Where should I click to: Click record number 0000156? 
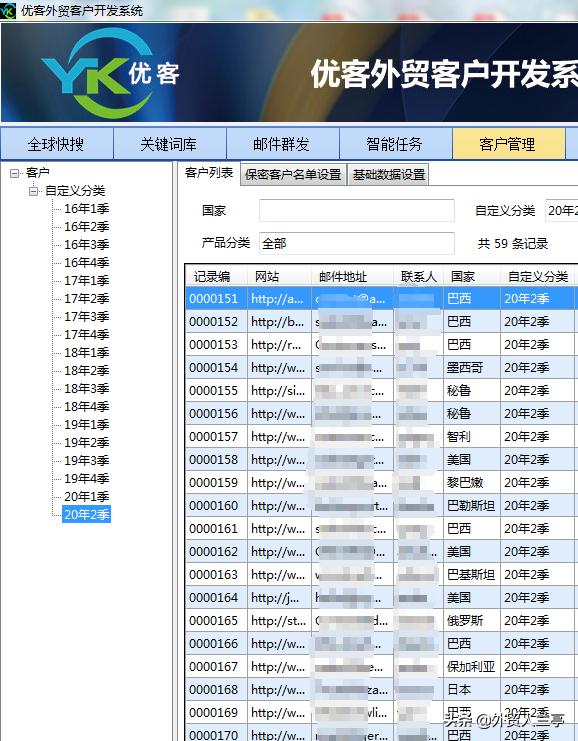pyautogui.click(x=214, y=414)
